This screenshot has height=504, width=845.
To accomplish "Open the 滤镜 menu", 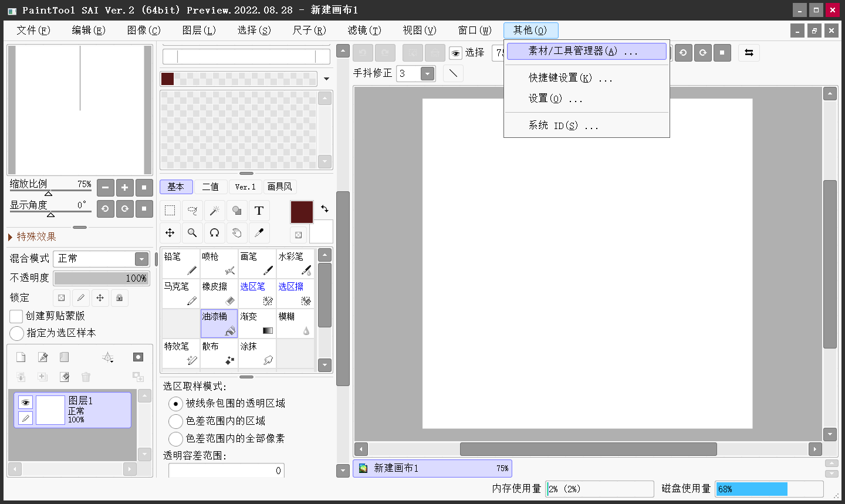I will coord(364,30).
